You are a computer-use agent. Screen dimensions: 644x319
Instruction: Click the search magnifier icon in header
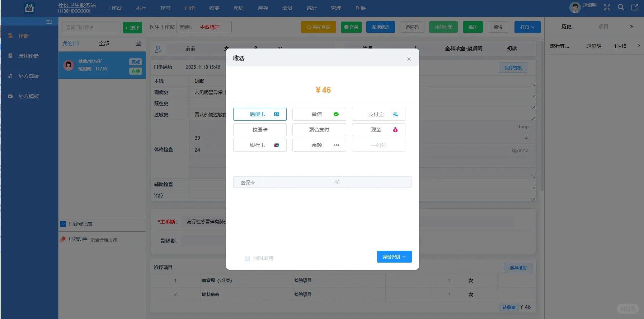(x=621, y=8)
